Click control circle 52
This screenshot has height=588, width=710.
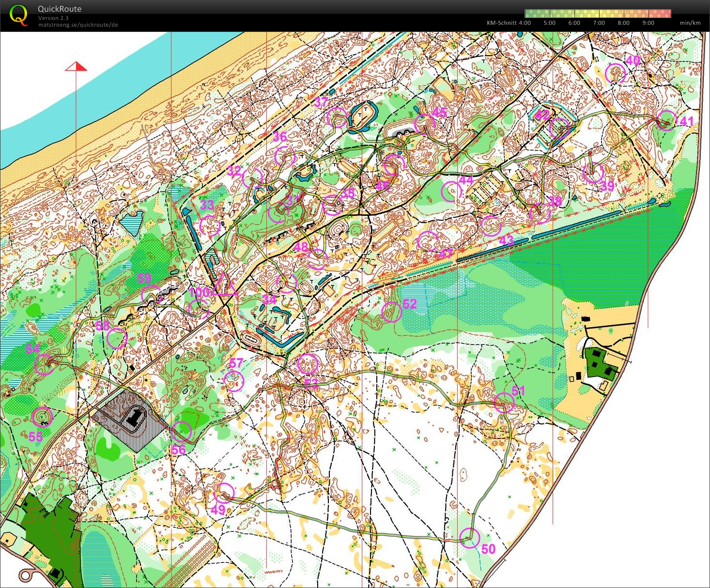[391, 312]
